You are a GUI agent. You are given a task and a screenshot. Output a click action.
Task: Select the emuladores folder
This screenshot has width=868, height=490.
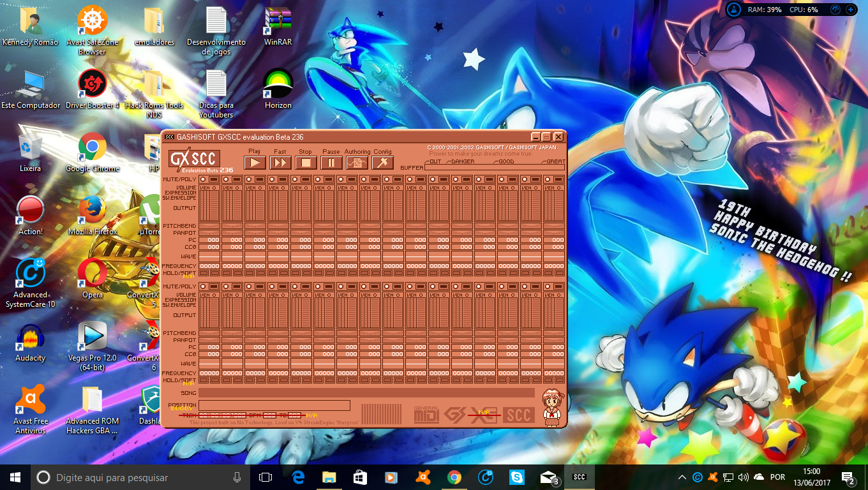(x=154, y=26)
